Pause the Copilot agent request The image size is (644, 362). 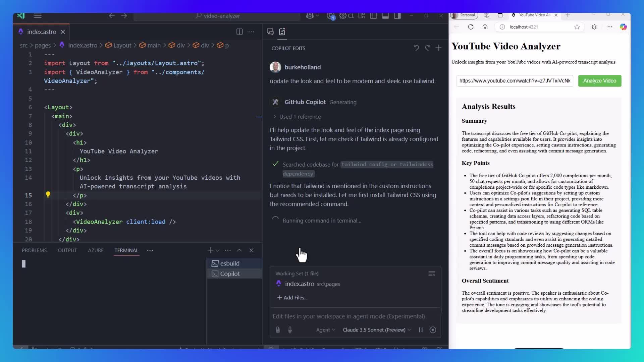[x=421, y=330]
